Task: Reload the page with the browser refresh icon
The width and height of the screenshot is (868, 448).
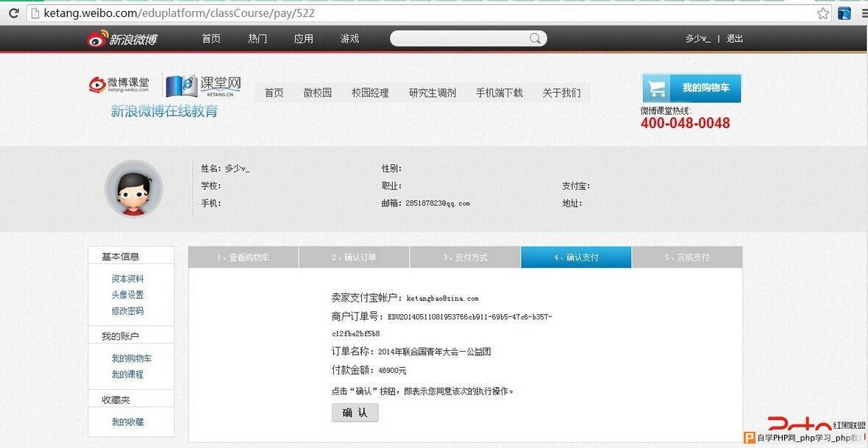Action: [x=13, y=13]
